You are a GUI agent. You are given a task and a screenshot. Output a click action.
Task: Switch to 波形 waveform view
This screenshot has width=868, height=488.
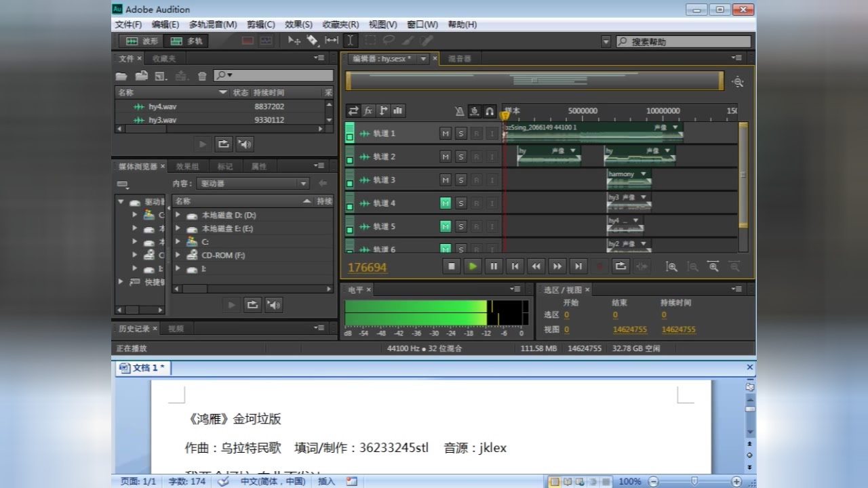tap(141, 41)
